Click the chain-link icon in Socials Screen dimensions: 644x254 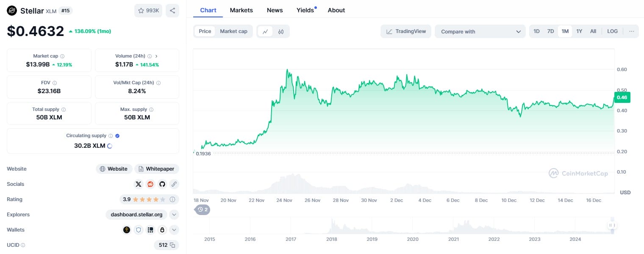coord(174,184)
